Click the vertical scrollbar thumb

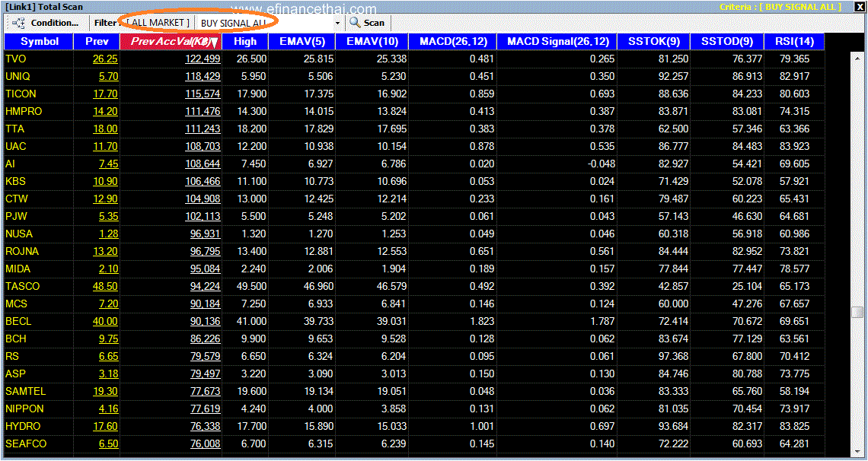[857, 312]
